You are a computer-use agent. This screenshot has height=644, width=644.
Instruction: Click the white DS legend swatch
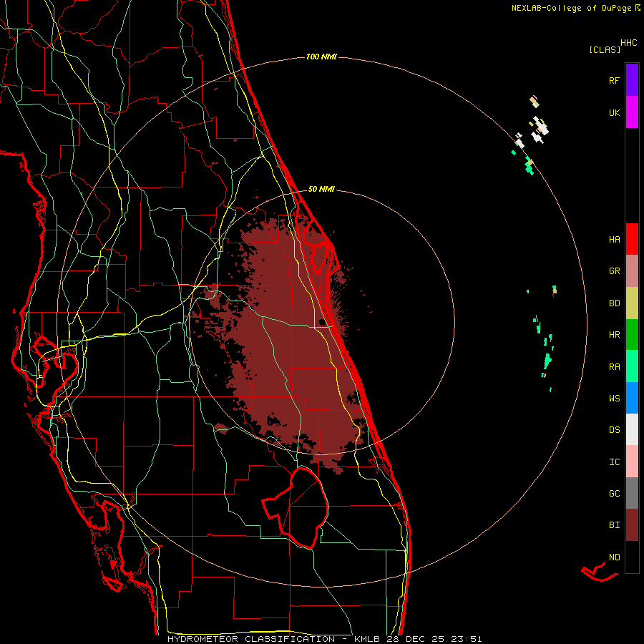click(632, 429)
